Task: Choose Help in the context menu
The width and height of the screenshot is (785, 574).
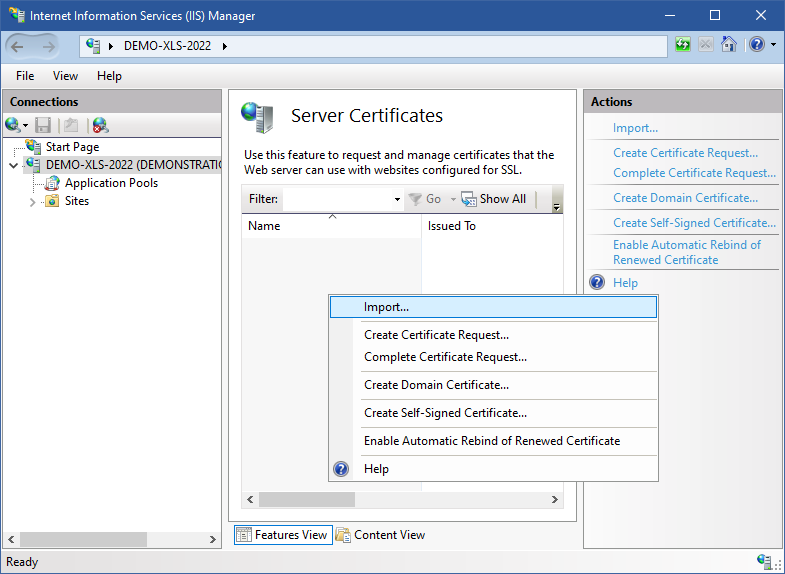Action: 493,469
